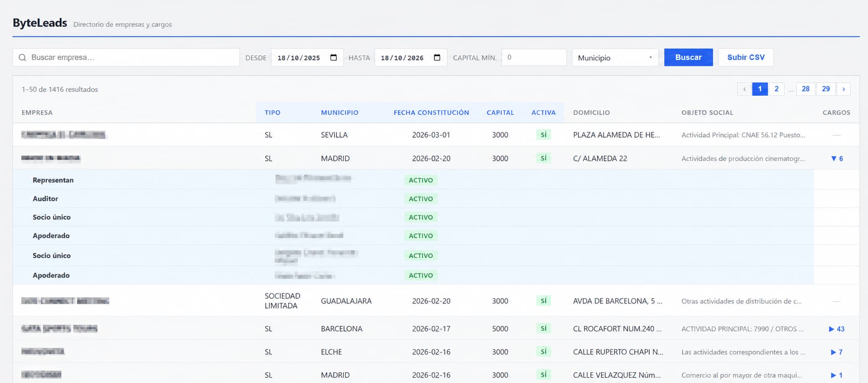This screenshot has height=383, width=868.
Task: Sort by the Municipio column header
Action: [x=340, y=113]
